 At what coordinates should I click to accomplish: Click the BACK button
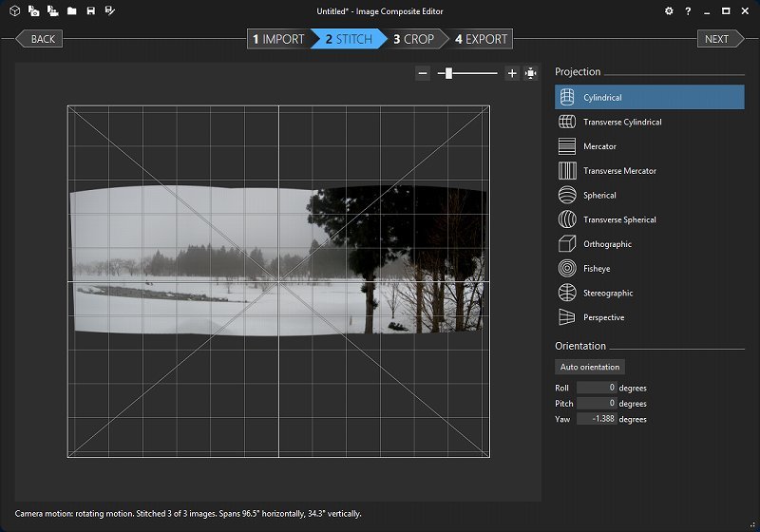pos(39,39)
